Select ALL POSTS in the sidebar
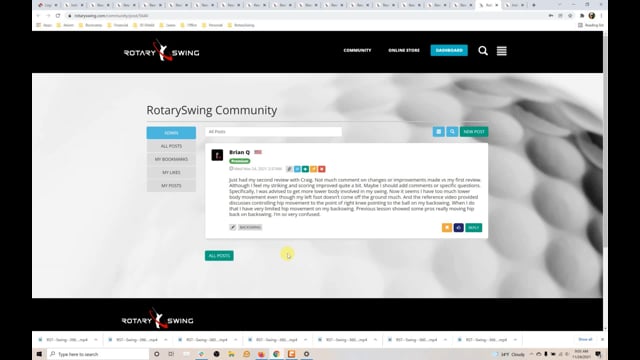Viewport: 640px width, 360px height. pyautogui.click(x=171, y=146)
